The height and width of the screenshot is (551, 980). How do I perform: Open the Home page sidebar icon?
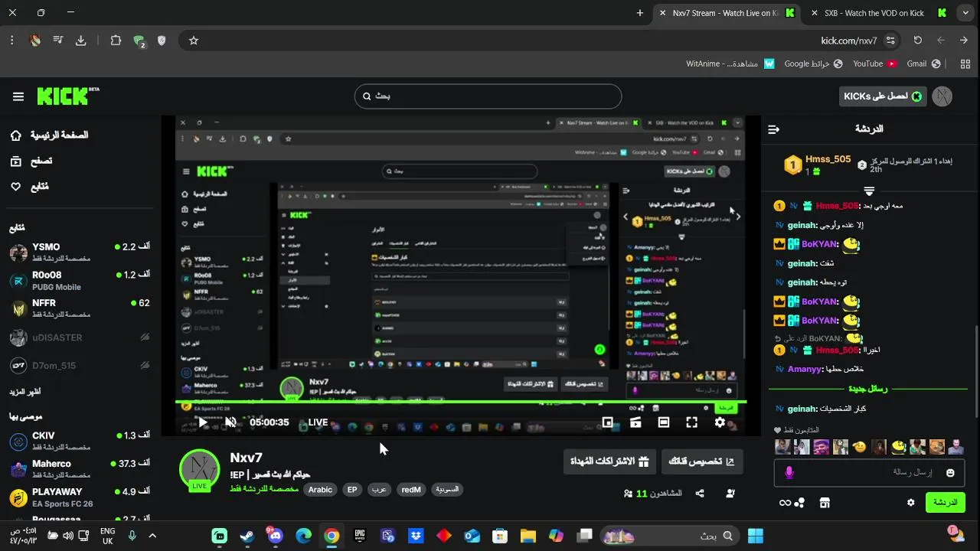pos(16,135)
